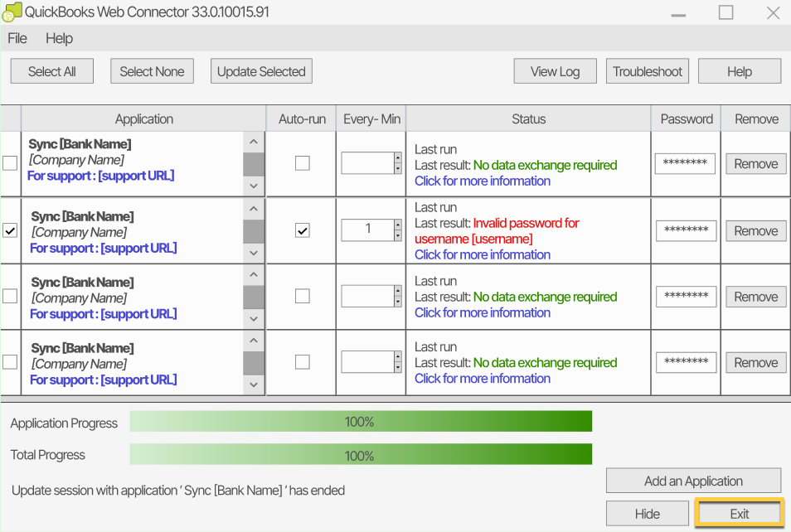Decrease the Every-Min value for the second application
This screenshot has width=791, height=532.
coord(397,235)
